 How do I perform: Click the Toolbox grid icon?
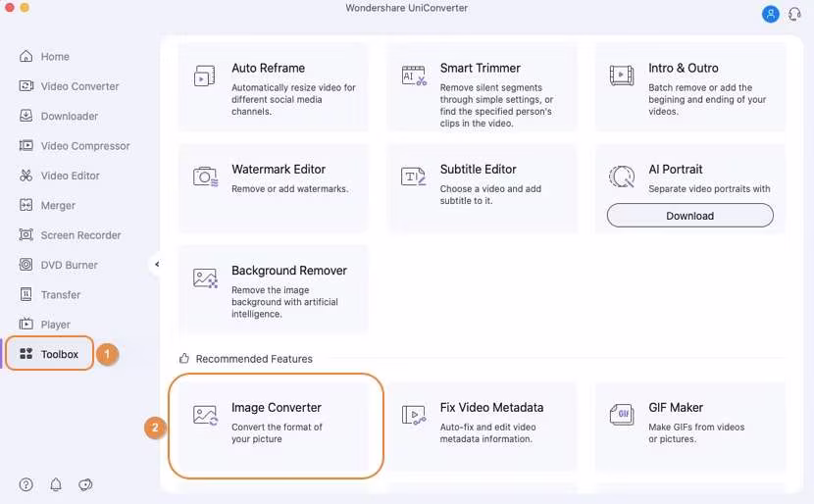pyautogui.click(x=25, y=354)
